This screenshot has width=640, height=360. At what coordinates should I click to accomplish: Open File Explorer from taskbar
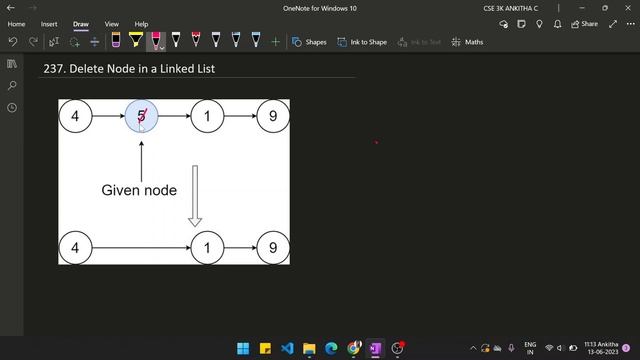(x=309, y=348)
